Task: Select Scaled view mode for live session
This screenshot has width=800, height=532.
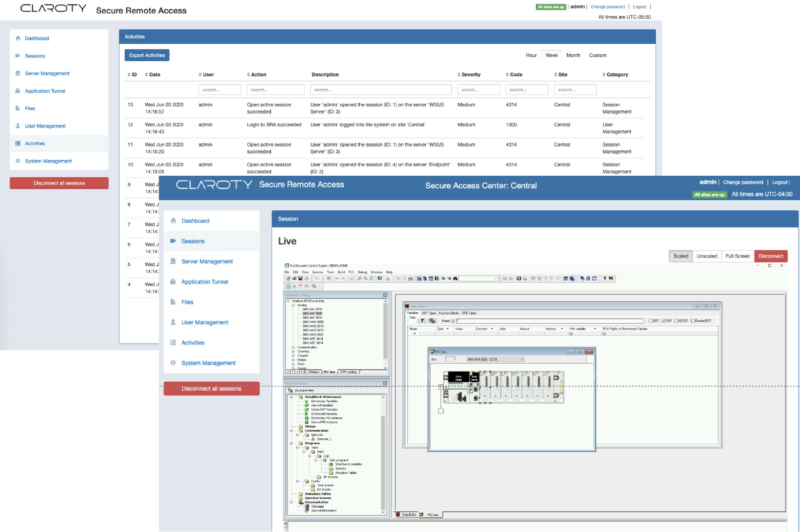Action: pos(680,256)
